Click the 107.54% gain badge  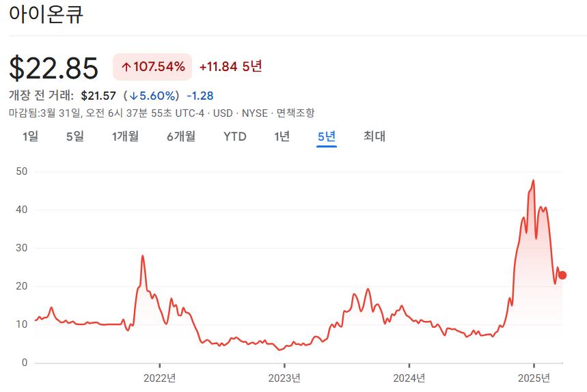tap(152, 67)
